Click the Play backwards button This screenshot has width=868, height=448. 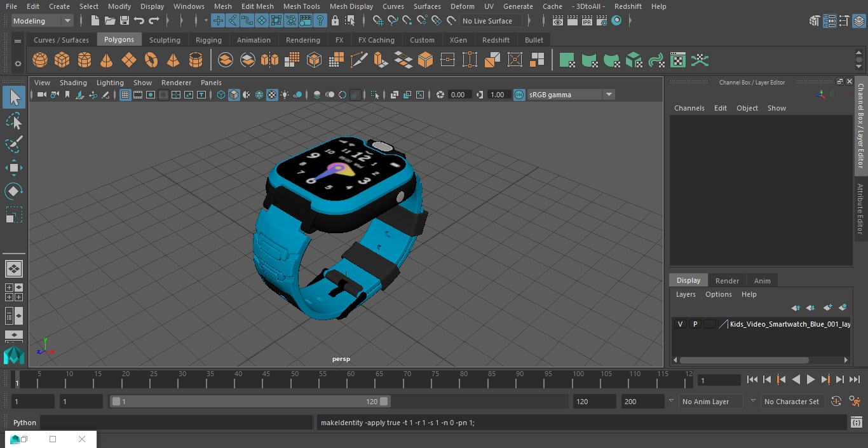796,379
